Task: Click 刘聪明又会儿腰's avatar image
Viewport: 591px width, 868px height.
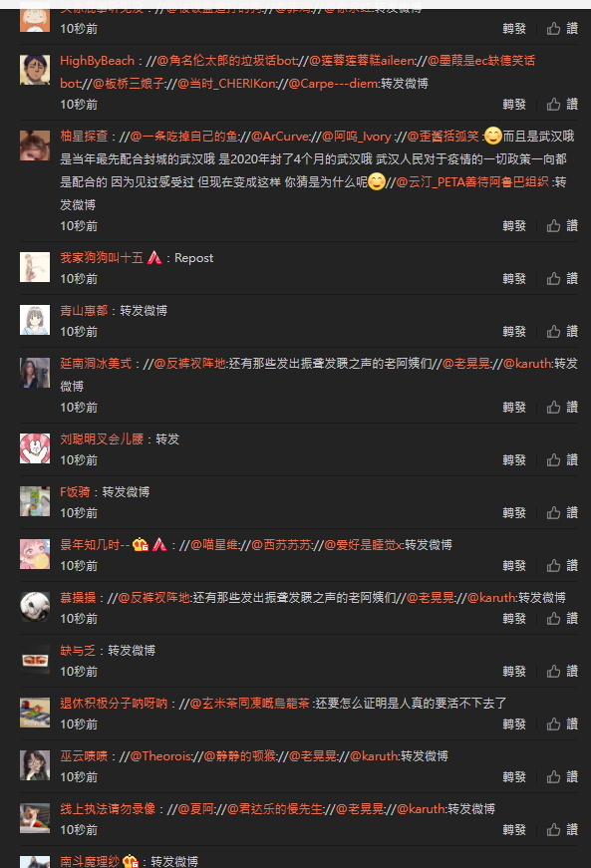Action: click(x=35, y=448)
